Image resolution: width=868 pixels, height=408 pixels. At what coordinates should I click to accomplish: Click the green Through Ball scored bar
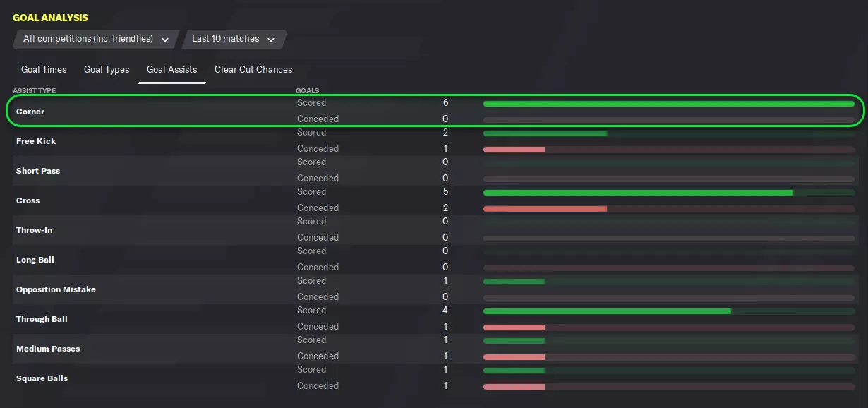[x=607, y=311]
